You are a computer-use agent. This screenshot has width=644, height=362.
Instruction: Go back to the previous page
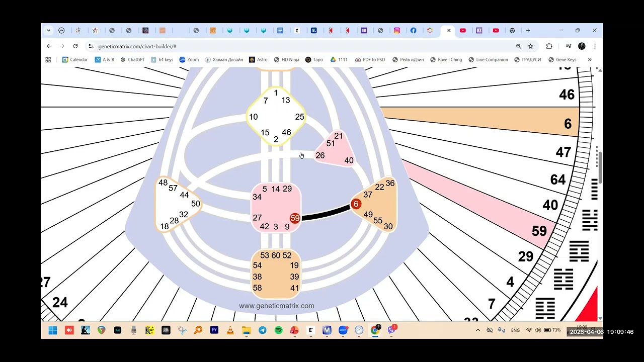click(49, 46)
